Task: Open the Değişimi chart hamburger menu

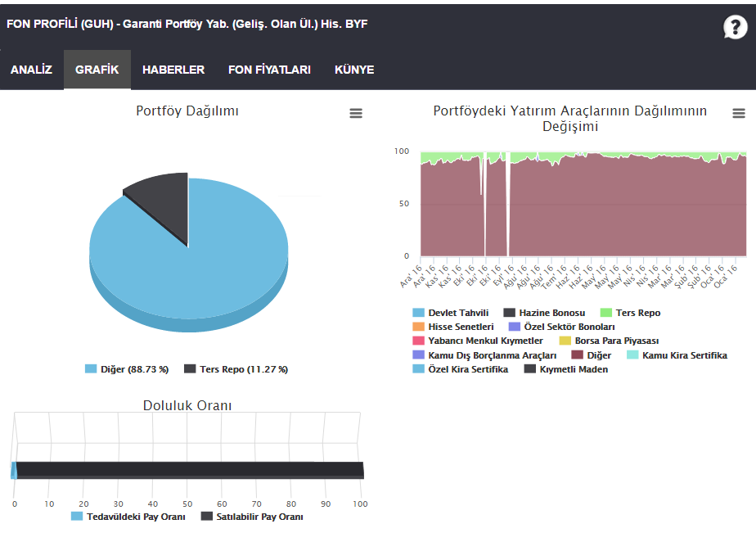Action: pos(739,113)
